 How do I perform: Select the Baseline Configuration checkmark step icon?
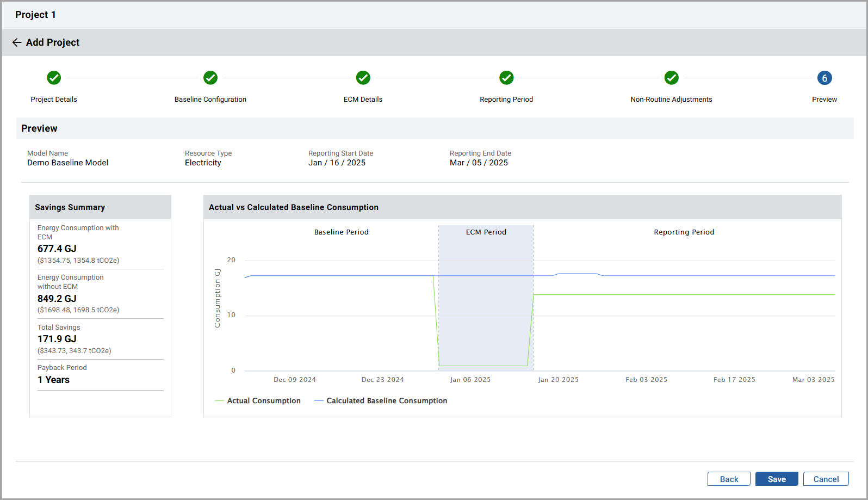tap(210, 78)
